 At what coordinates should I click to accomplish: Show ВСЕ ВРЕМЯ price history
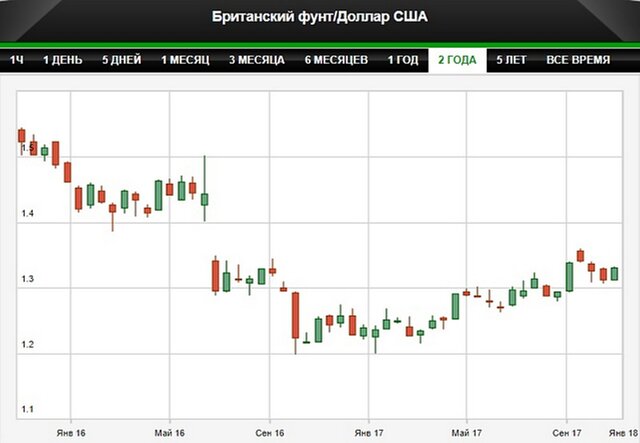click(x=578, y=60)
